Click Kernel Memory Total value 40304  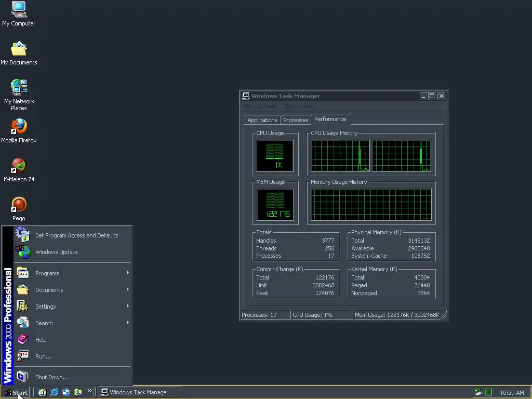pyautogui.click(x=422, y=277)
